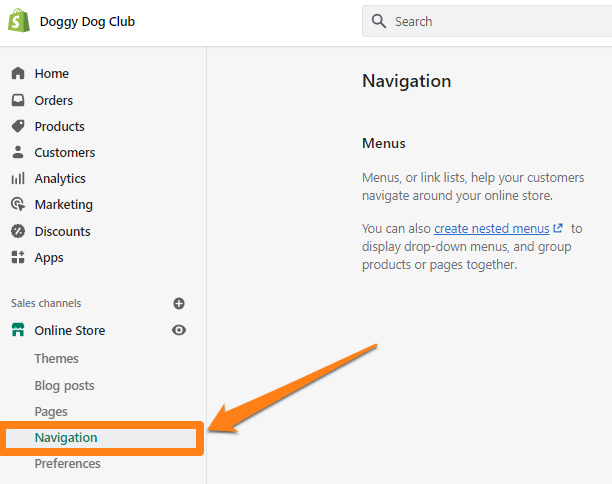The height and width of the screenshot is (484, 612).
Task: Open the Doggy Dog Club store name
Action: click(87, 22)
